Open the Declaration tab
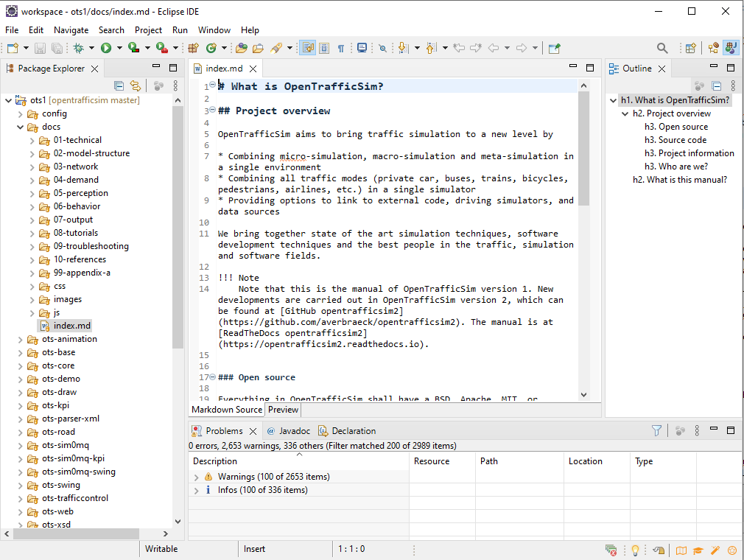744x560 pixels. (x=348, y=431)
